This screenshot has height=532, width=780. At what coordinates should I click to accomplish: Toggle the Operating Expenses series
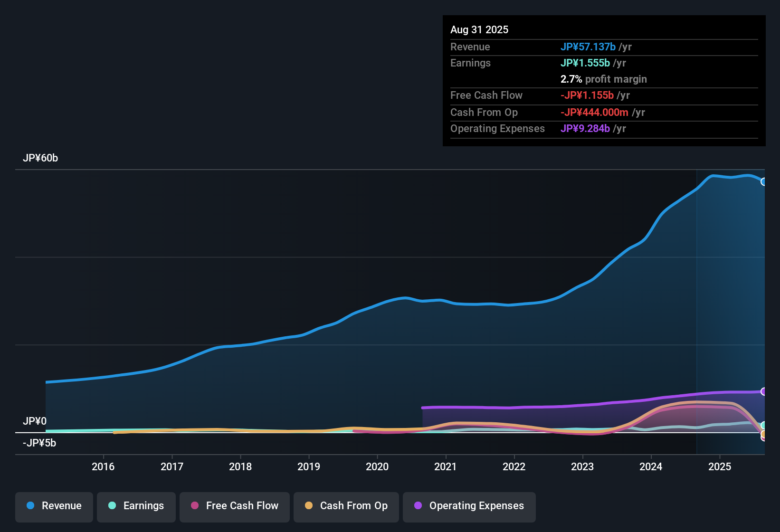tap(469, 506)
